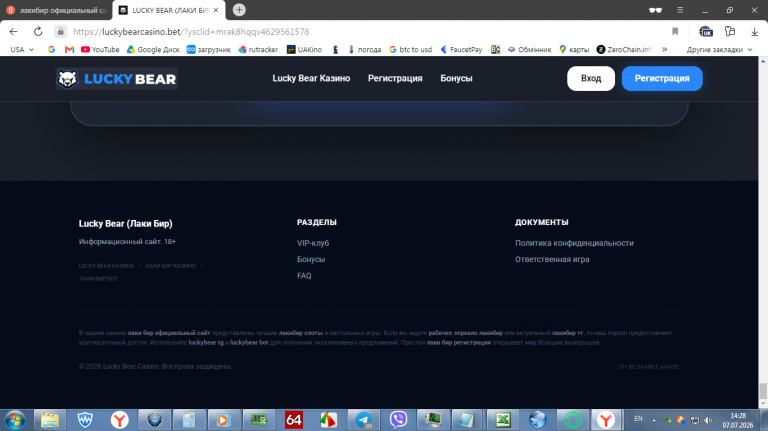Screen dimensions: 768x431
Task: Open the Telegram taskbar icon
Action: click(x=363, y=420)
